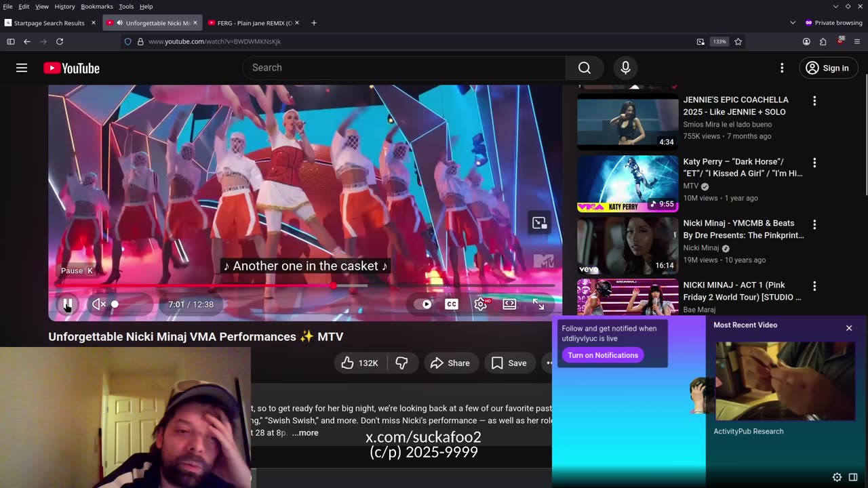Image resolution: width=868 pixels, height=488 pixels.
Task: Close the Most Recent Video panel
Action: [849, 328]
